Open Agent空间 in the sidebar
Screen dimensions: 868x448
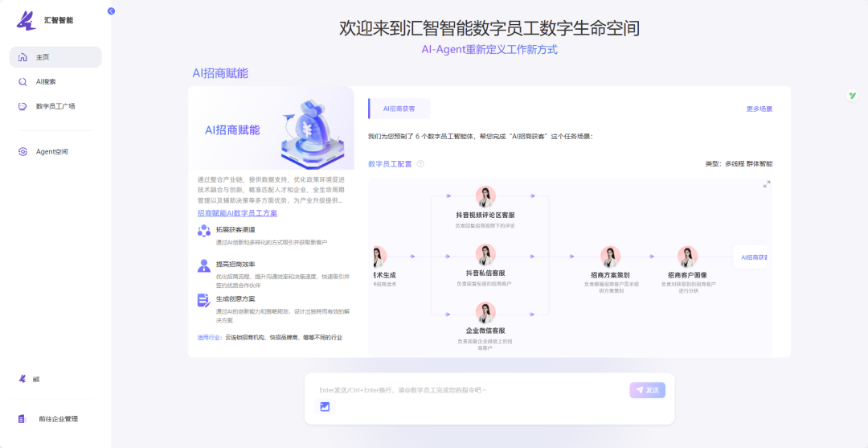tap(51, 151)
